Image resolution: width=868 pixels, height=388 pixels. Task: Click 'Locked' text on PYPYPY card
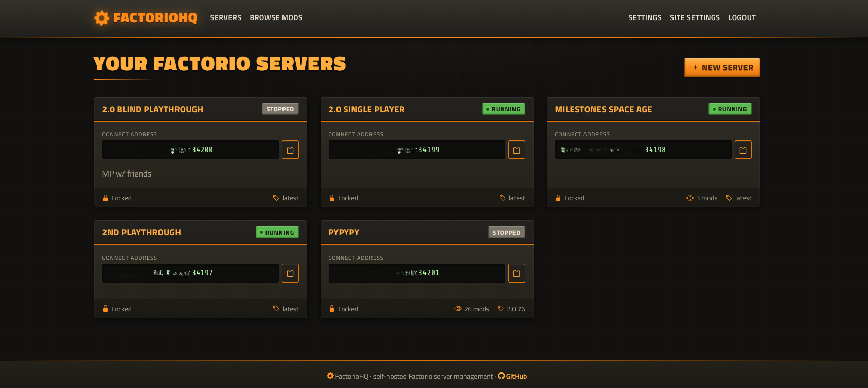point(348,309)
